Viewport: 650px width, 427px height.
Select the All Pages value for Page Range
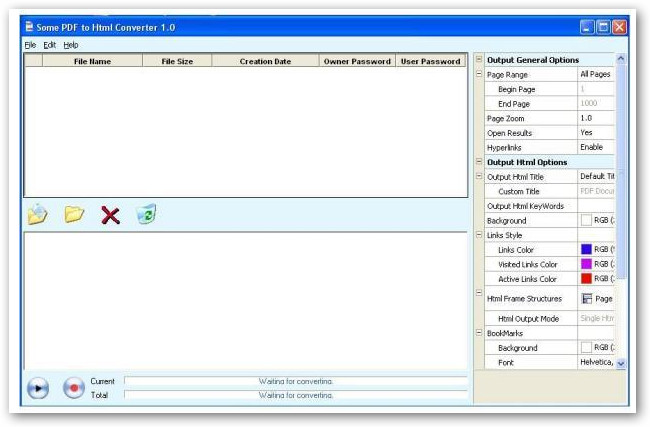tap(596, 74)
